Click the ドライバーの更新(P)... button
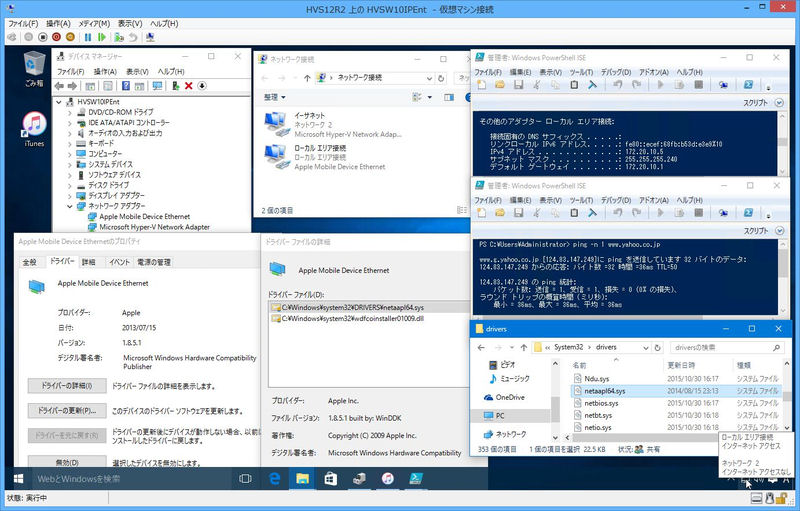Screen dimensions: 800x511 pyautogui.click(x=67, y=411)
